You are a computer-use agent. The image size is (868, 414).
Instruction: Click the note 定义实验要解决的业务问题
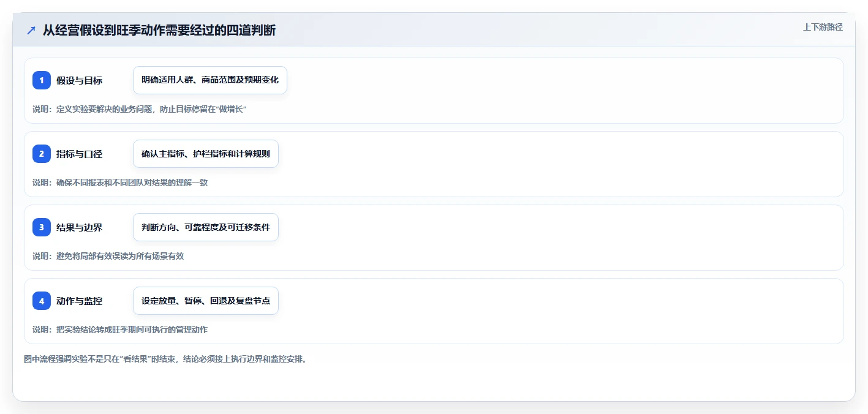pyautogui.click(x=140, y=109)
